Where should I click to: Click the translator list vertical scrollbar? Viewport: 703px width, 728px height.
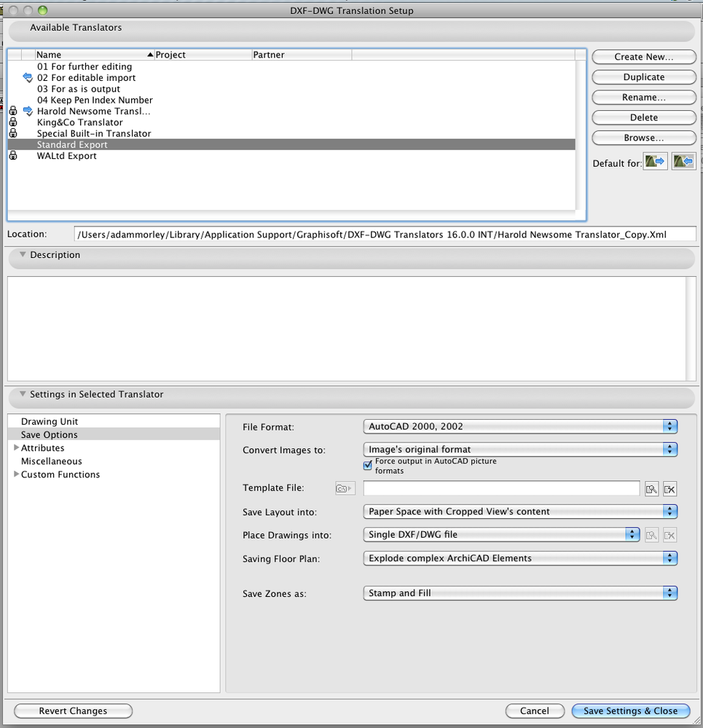581,135
